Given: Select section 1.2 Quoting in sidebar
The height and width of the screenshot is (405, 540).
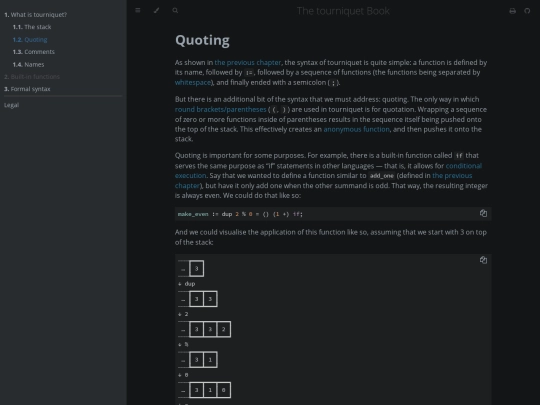Looking at the screenshot, I should (30, 40).
